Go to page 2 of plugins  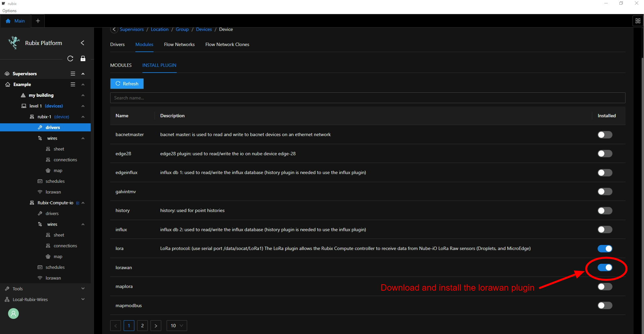[x=142, y=326]
